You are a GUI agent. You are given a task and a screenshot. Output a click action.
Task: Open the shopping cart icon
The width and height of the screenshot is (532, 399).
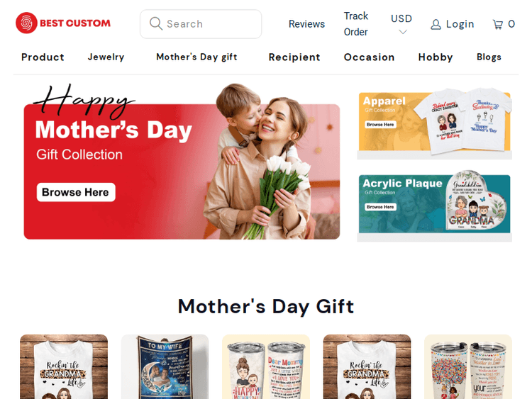498,24
